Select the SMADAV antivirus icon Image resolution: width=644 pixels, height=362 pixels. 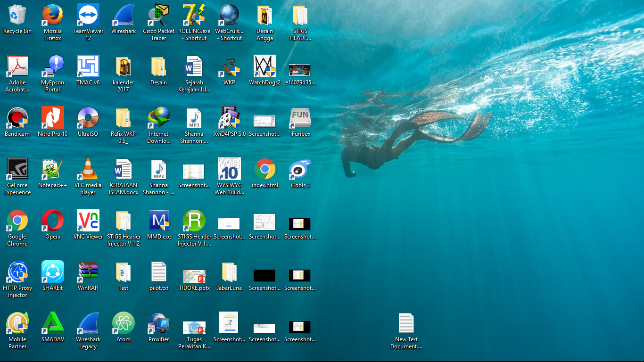53,323
